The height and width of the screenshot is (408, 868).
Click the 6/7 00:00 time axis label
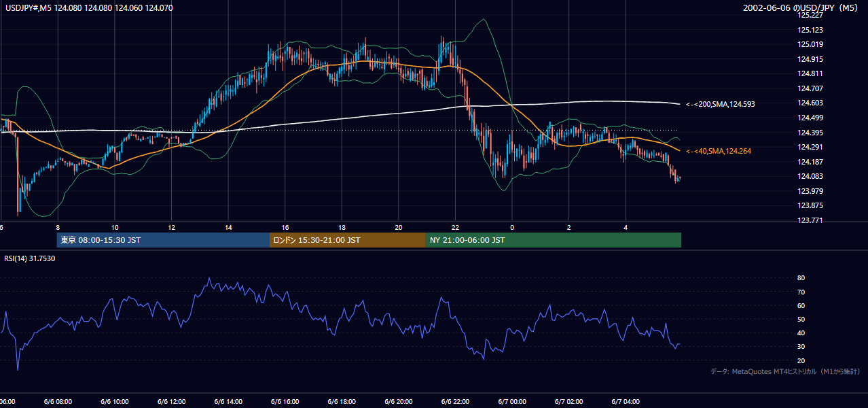(x=512, y=402)
